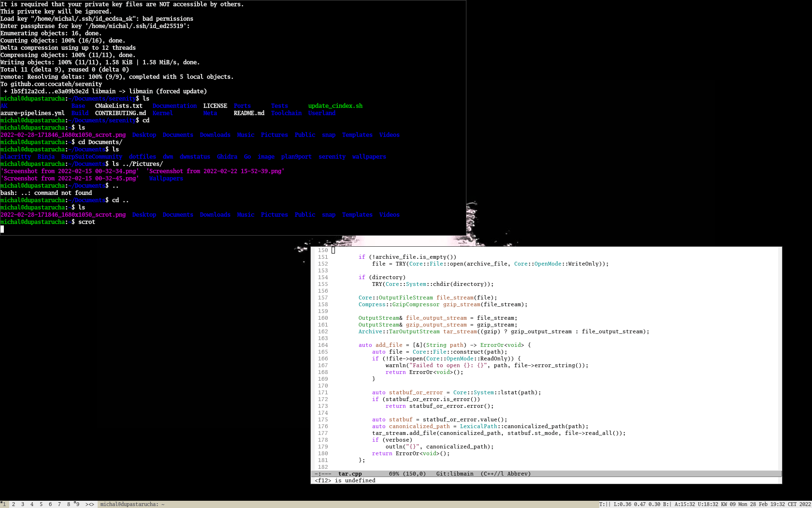Click the 69% position indicator in mode line

coord(394,474)
